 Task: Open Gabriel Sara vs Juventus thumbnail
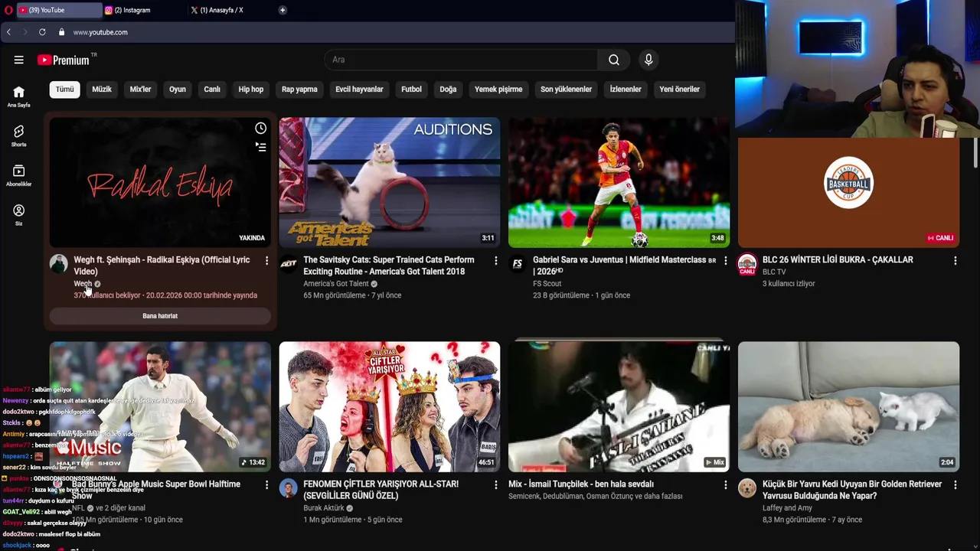coord(619,182)
